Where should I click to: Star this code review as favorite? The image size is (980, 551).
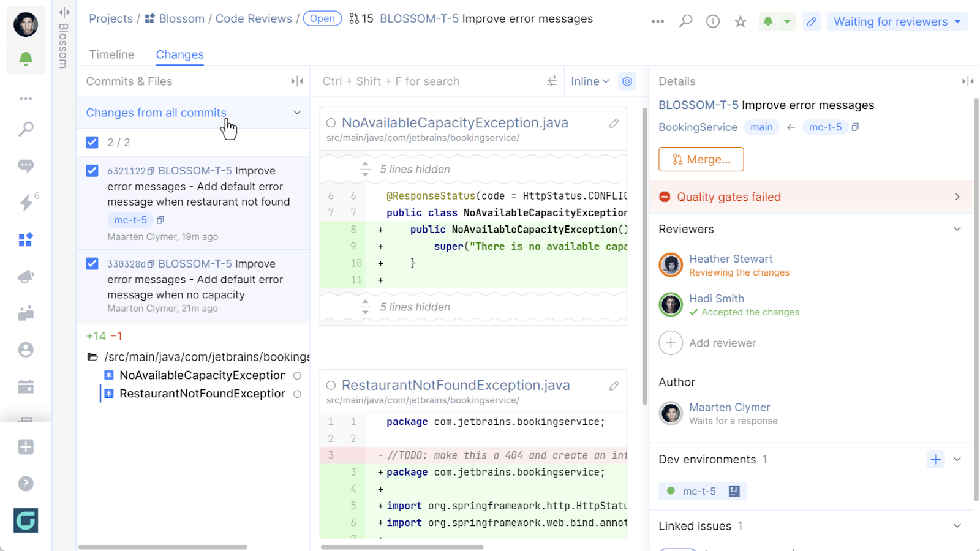tap(741, 21)
